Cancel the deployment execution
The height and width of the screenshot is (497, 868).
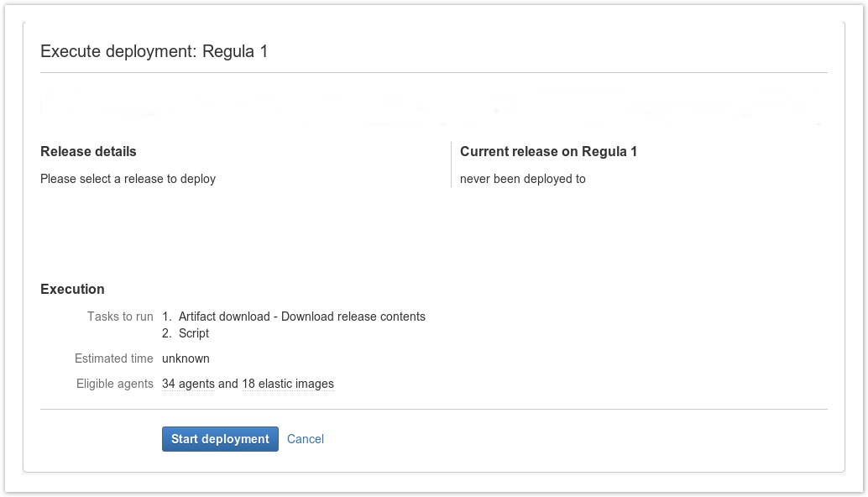pos(305,439)
